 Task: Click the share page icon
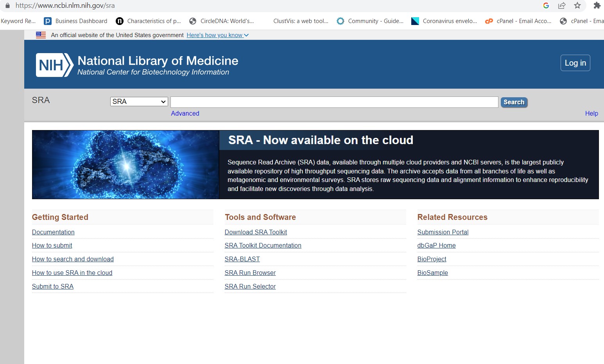pyautogui.click(x=562, y=5)
